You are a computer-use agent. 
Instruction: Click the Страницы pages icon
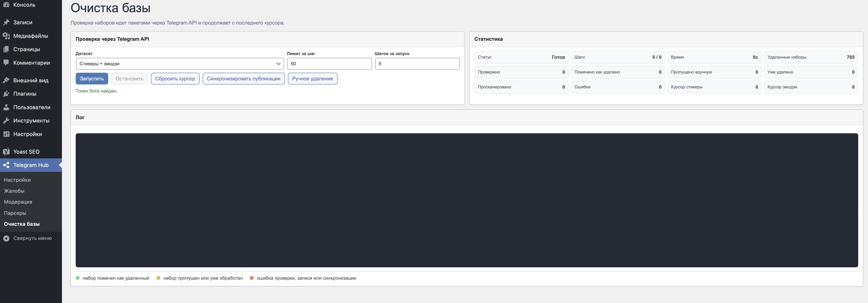(6, 49)
